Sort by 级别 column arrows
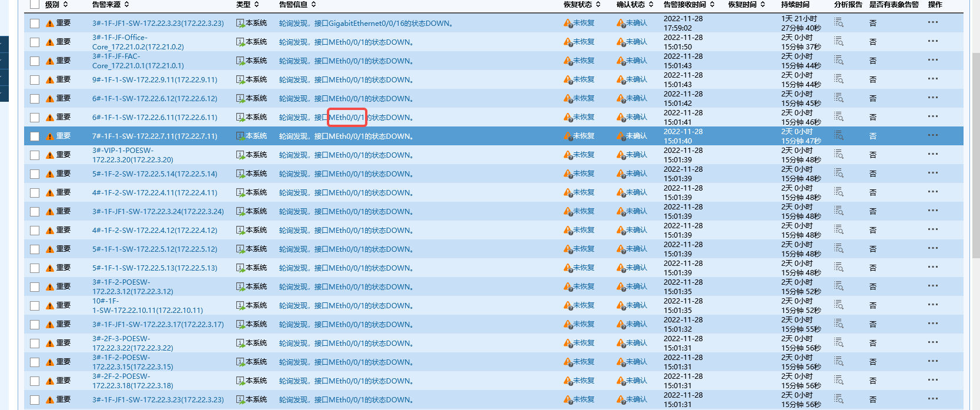 (x=65, y=4)
